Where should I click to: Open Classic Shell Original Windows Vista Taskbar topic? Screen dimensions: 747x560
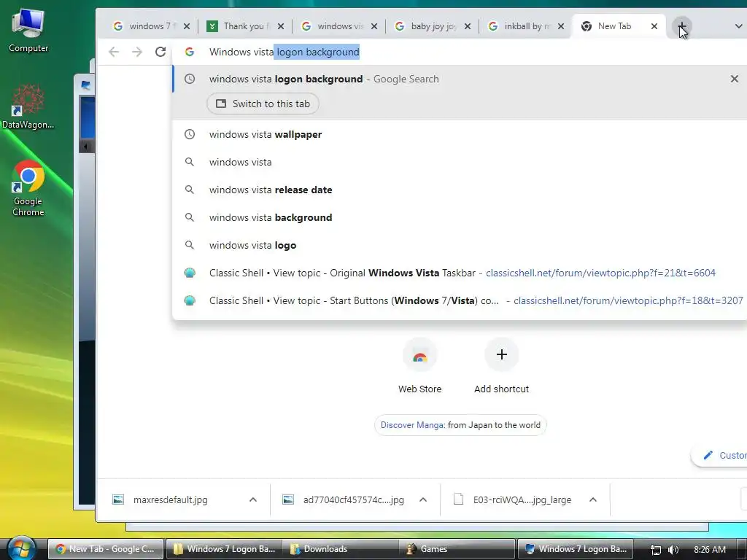[x=460, y=273]
